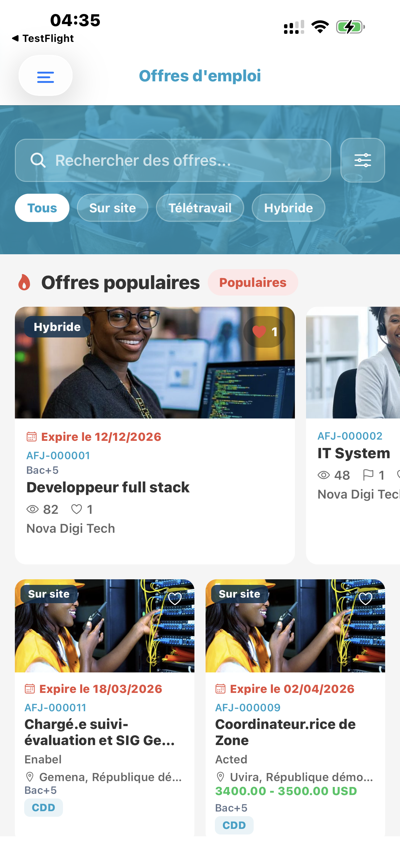Click the flag icon on IT System card
Image resolution: width=400 pixels, height=868 pixels.
tap(368, 475)
